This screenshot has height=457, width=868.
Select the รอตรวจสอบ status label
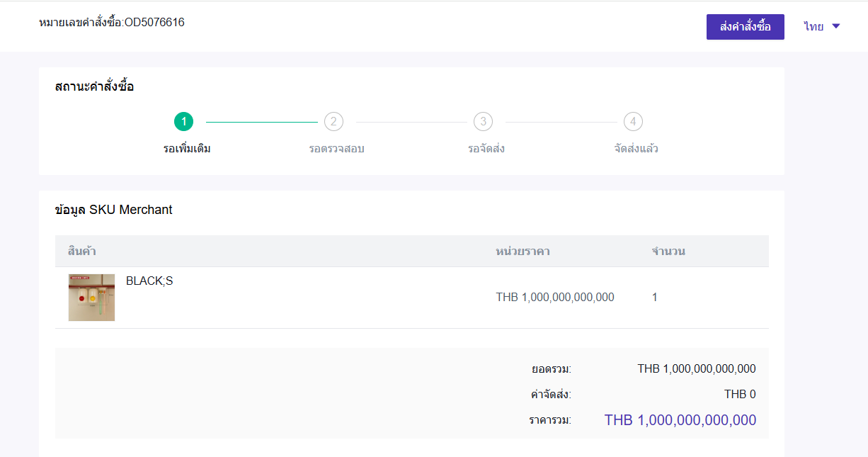pyautogui.click(x=336, y=149)
